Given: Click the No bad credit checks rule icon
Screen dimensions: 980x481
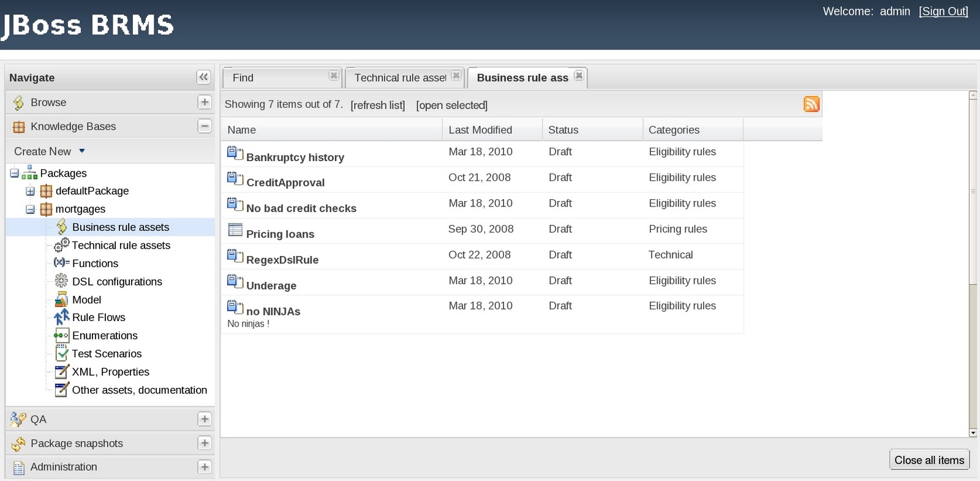Looking at the screenshot, I should pos(235,204).
